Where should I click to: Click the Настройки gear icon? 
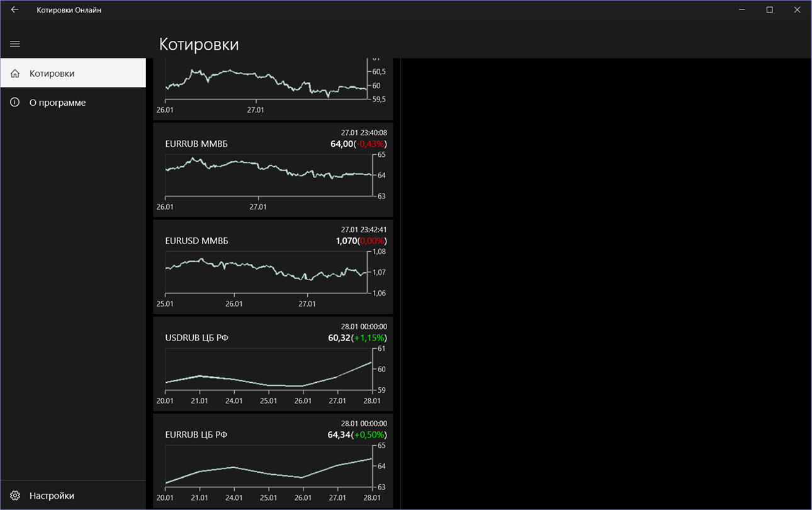[x=15, y=496]
